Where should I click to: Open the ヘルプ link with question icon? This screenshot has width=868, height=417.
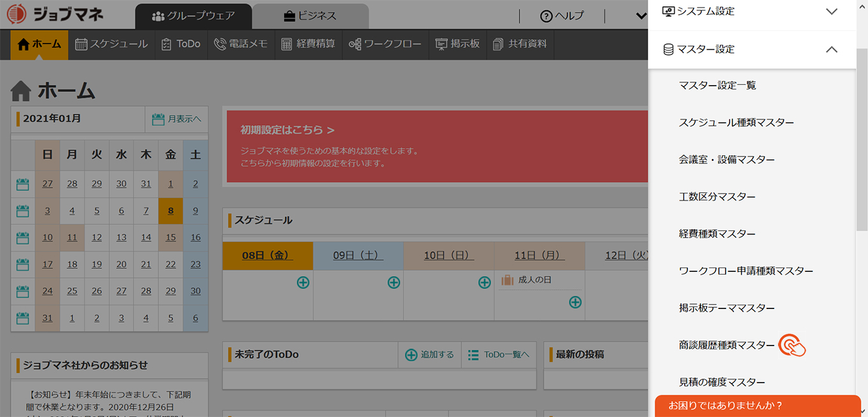(562, 16)
